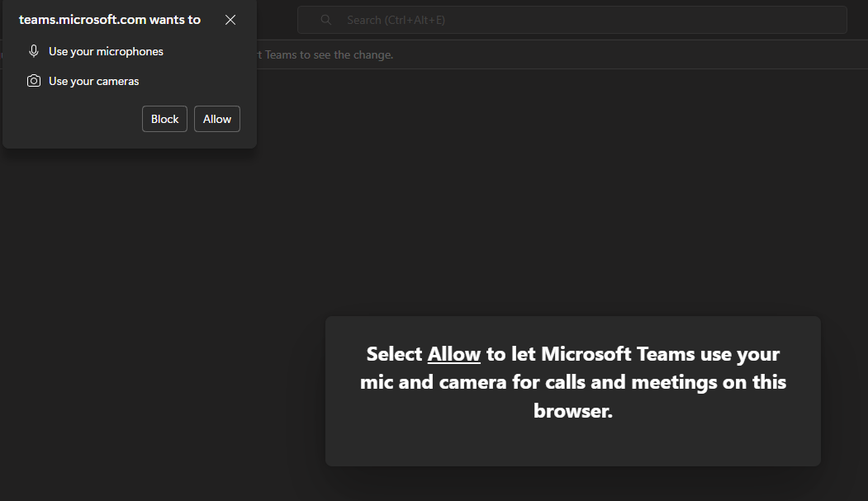The width and height of the screenshot is (868, 501).
Task: Focus the Search (Ctrl+Alt+E) field
Action: pos(496,20)
